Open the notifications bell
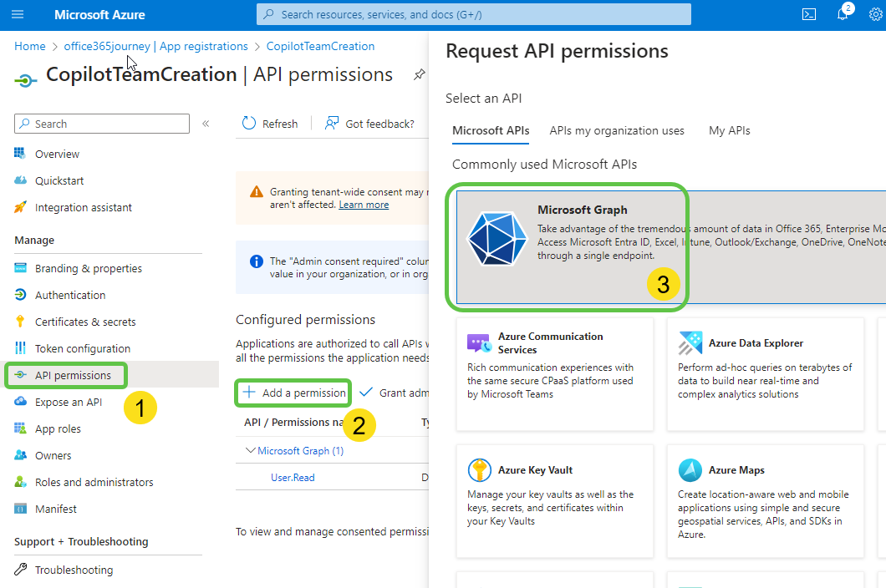Screen dimensions: 886x588 coord(843,14)
